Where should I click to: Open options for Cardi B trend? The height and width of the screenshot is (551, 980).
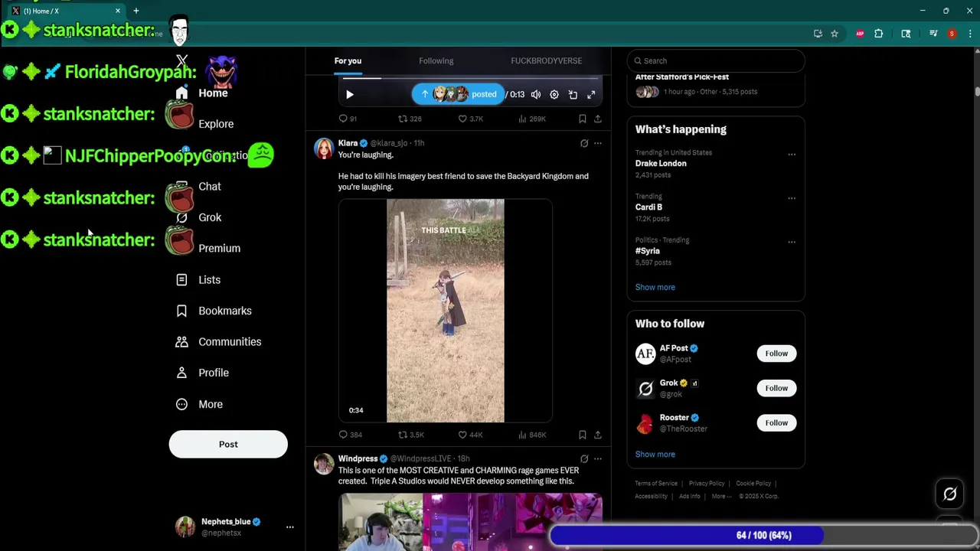[x=792, y=198]
